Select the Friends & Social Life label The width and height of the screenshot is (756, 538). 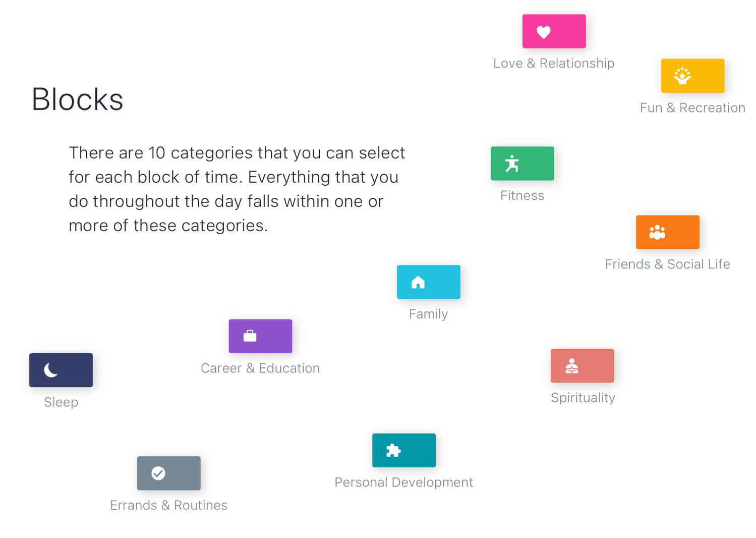pyautogui.click(x=667, y=264)
